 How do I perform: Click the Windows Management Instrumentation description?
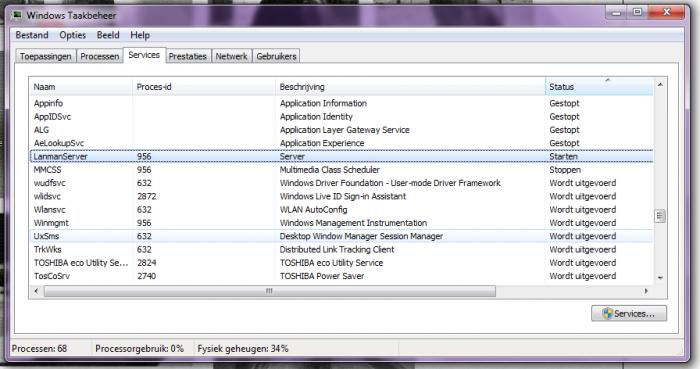click(x=353, y=223)
